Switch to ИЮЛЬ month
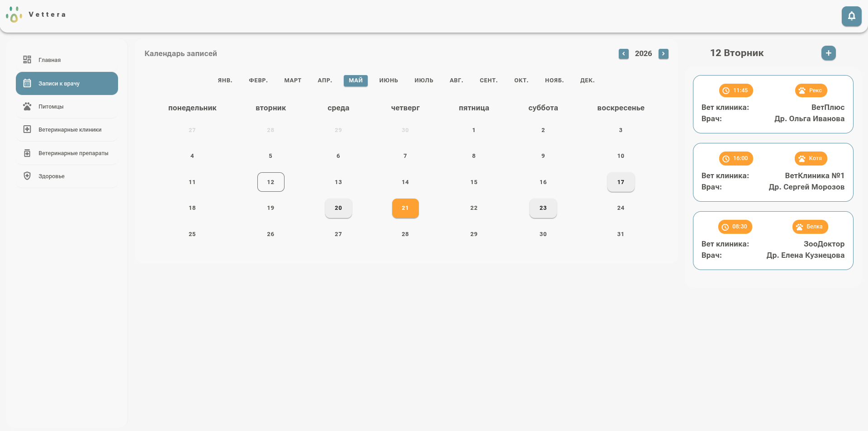The image size is (868, 431). click(x=424, y=81)
